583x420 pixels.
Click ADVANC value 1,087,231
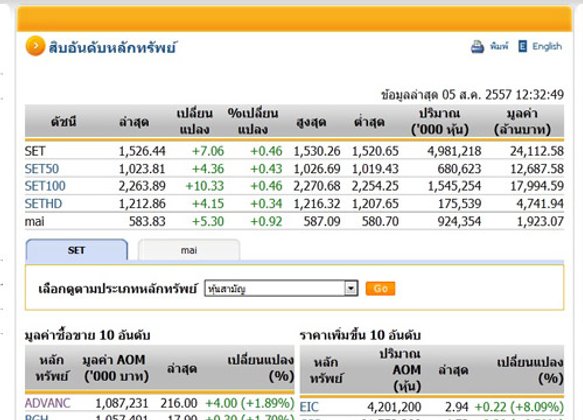pos(122,403)
